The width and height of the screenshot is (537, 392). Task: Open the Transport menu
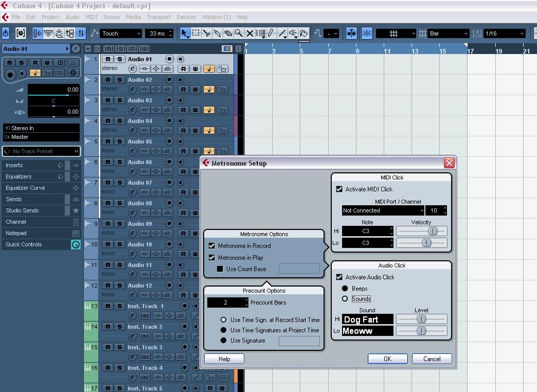coord(158,17)
